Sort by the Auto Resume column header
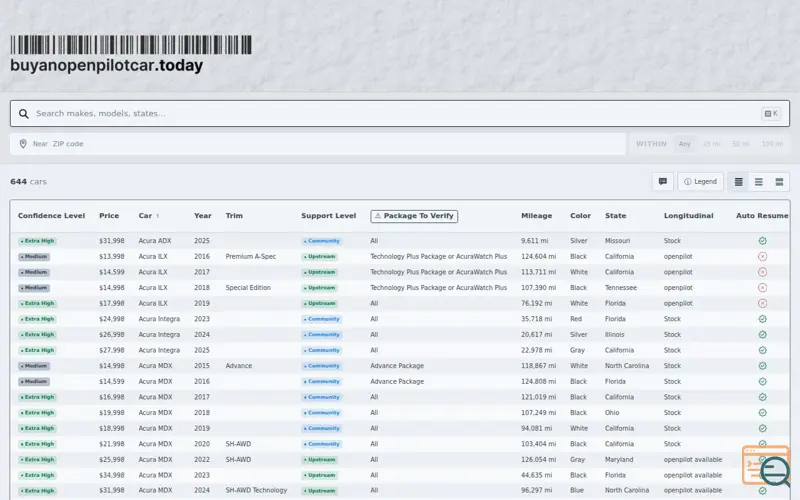 pyautogui.click(x=762, y=216)
